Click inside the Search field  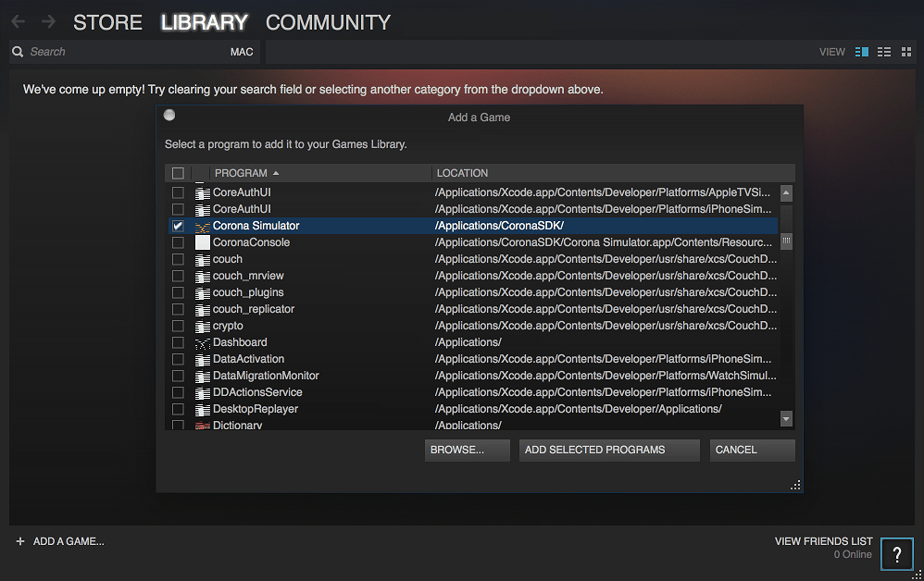point(111,52)
